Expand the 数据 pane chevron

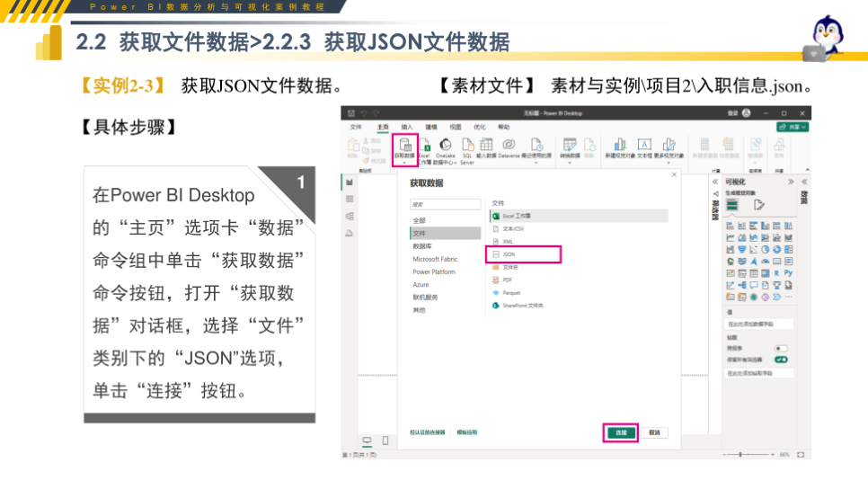coord(804,182)
